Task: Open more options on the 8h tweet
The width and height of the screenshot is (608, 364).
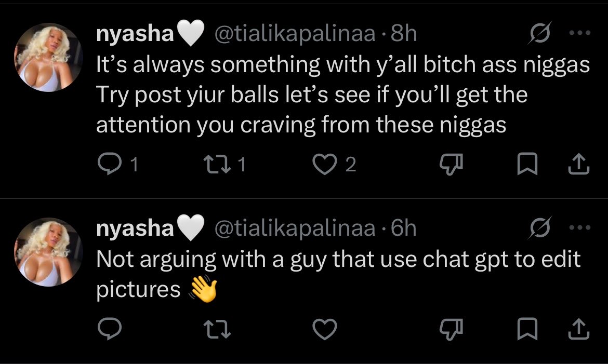Action: pos(580,33)
